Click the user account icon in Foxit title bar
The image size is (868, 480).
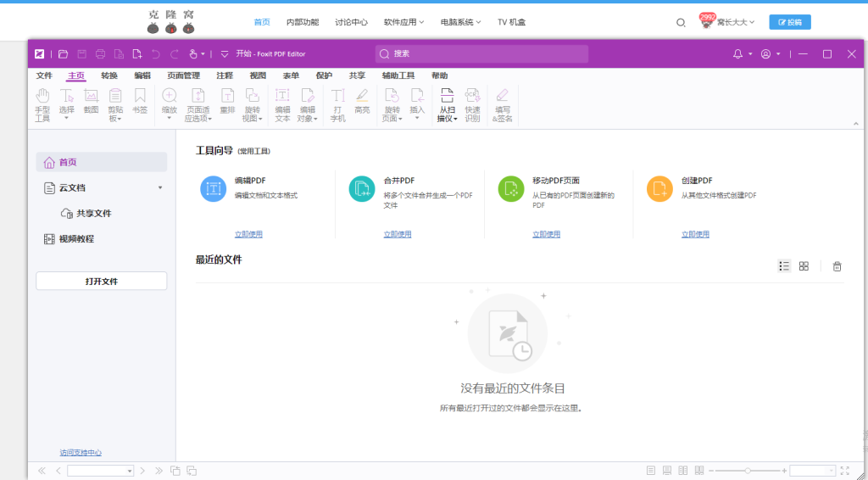(765, 53)
